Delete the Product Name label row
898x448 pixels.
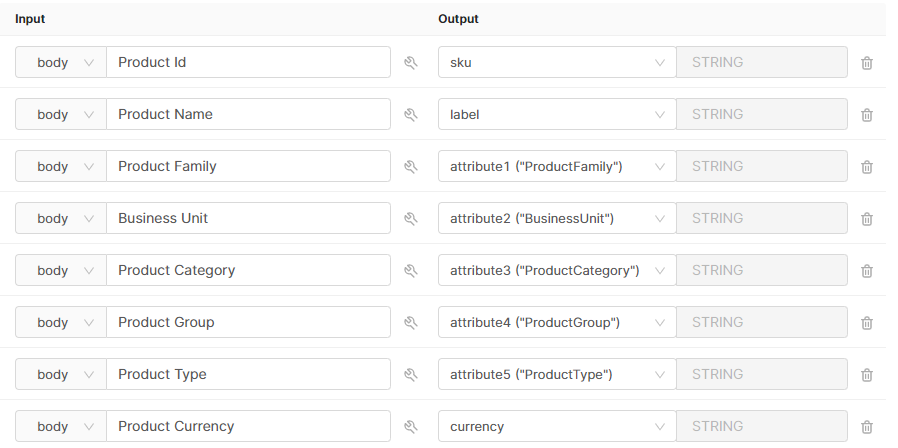tap(867, 115)
